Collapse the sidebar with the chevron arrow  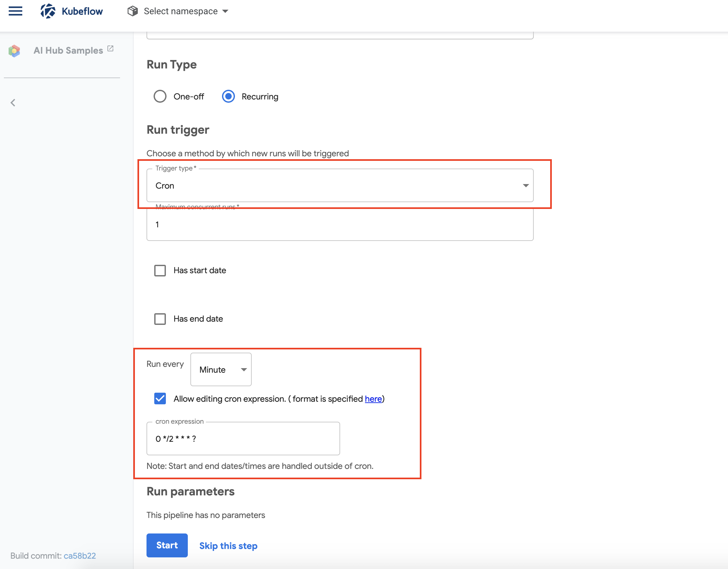pos(13,103)
